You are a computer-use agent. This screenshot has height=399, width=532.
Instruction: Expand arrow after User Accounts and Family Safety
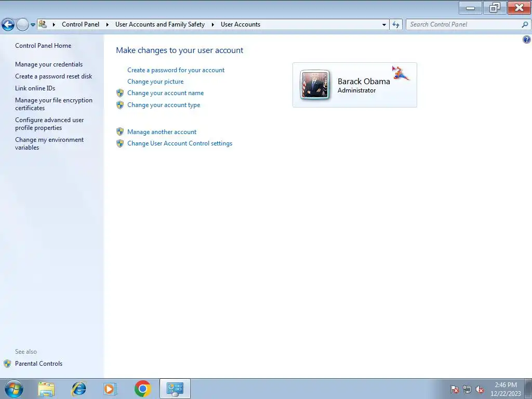pos(212,24)
